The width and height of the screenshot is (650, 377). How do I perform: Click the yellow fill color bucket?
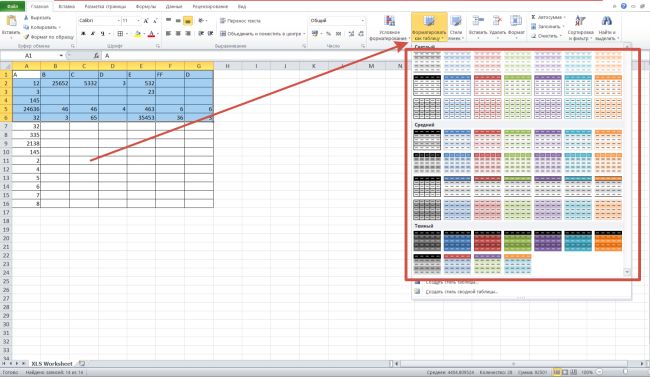pos(138,34)
